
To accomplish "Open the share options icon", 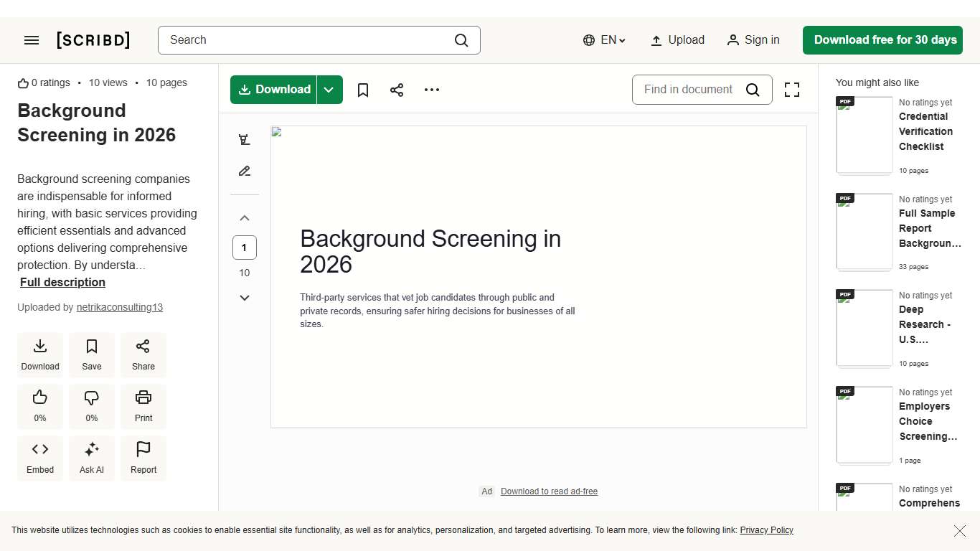I will [x=397, y=90].
